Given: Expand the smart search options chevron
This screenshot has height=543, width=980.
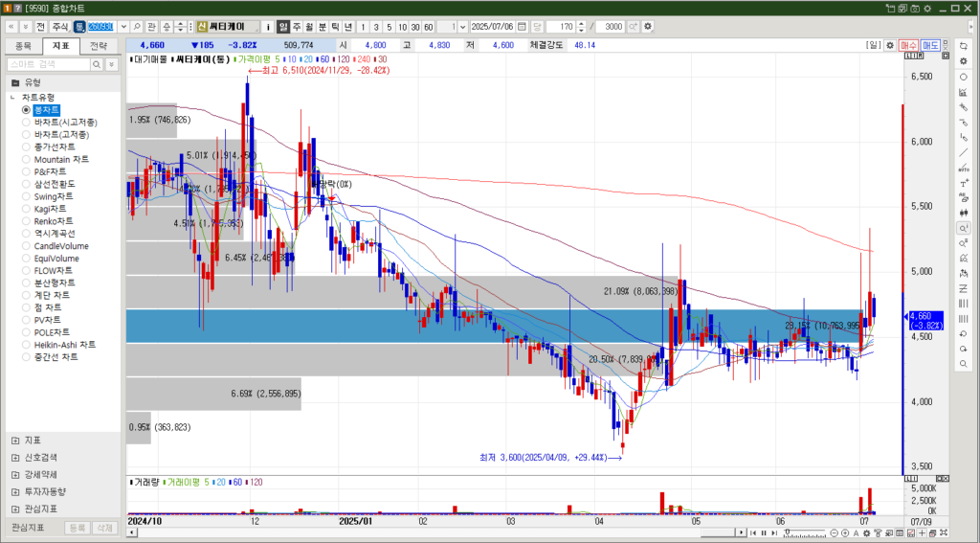Looking at the screenshot, I should pos(111,64).
